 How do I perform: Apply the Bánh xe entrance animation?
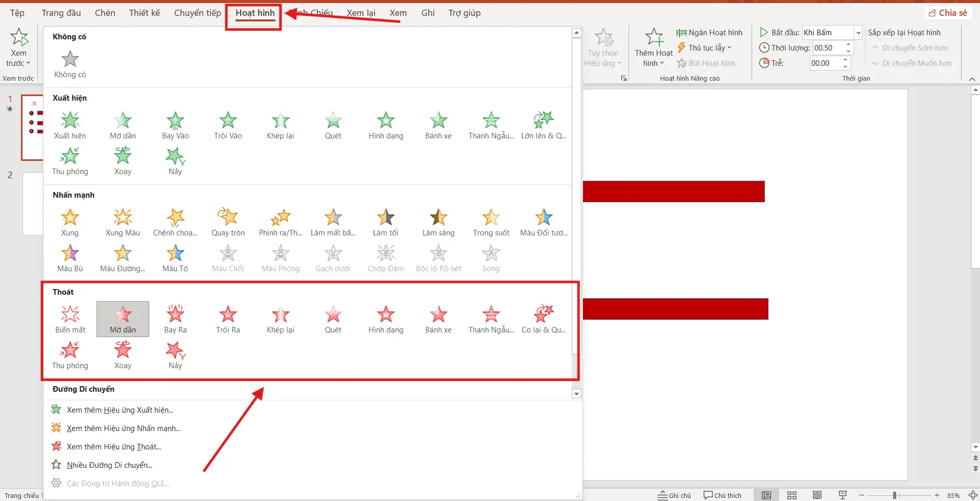click(x=438, y=125)
